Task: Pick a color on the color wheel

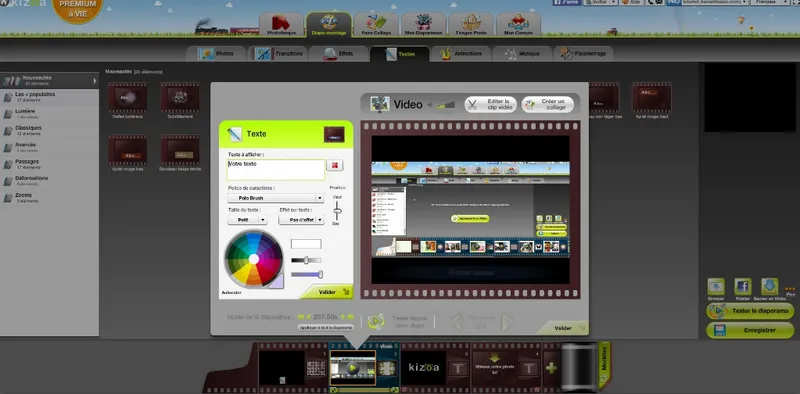Action: 254,259
